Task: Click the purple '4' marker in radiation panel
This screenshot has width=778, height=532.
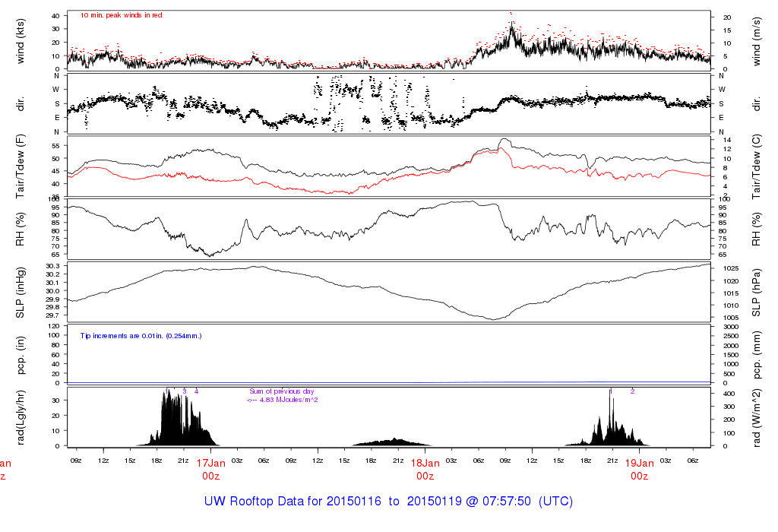Action: pos(197,391)
